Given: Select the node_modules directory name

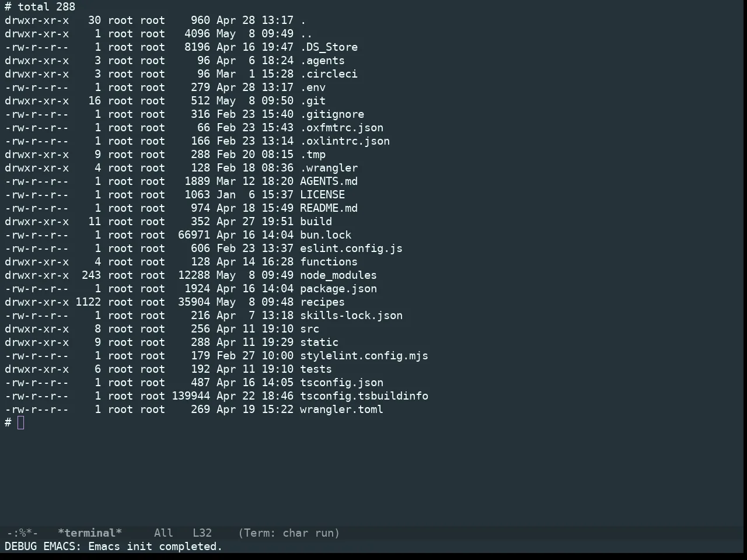Looking at the screenshot, I should pyautogui.click(x=338, y=275).
